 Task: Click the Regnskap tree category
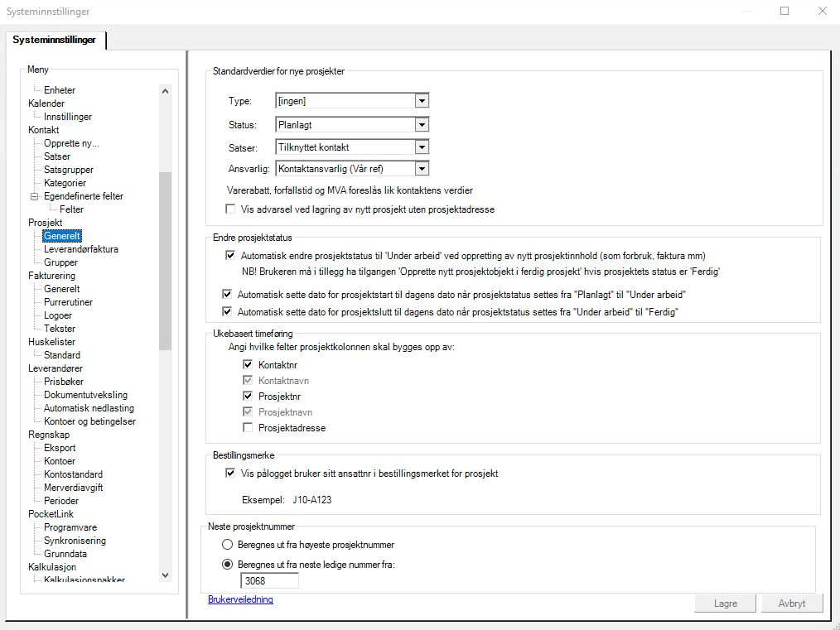tap(49, 435)
